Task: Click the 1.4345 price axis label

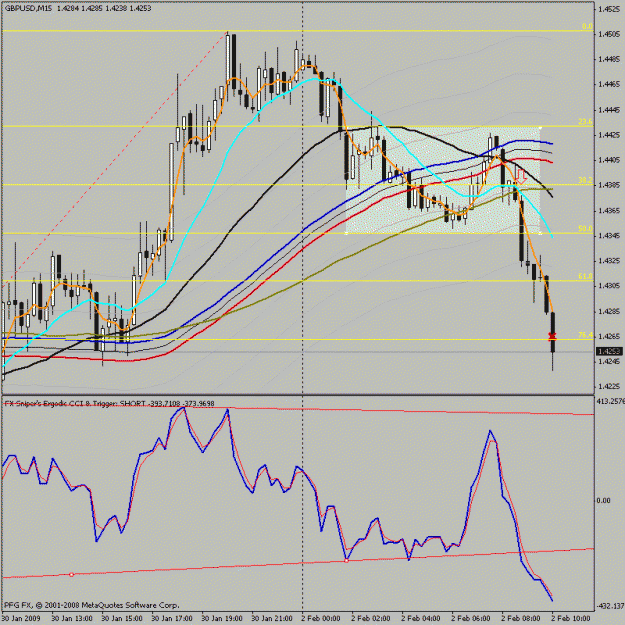Action: (x=609, y=236)
